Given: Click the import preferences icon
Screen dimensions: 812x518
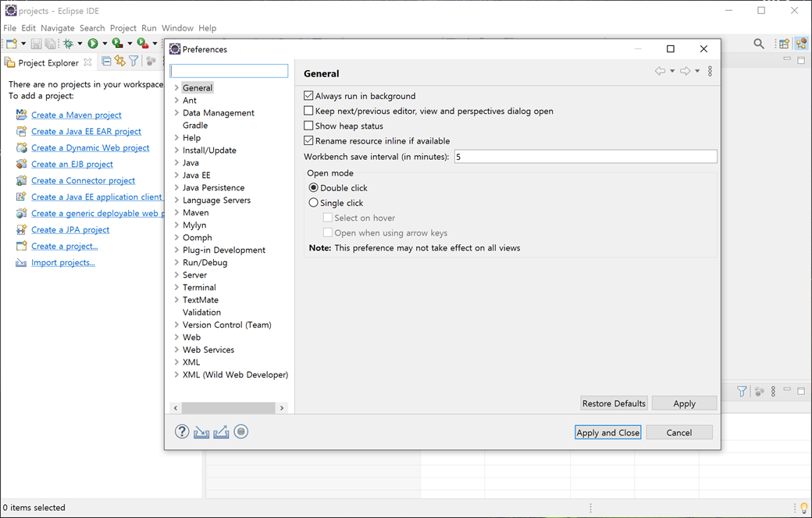Looking at the screenshot, I should click(x=201, y=431).
